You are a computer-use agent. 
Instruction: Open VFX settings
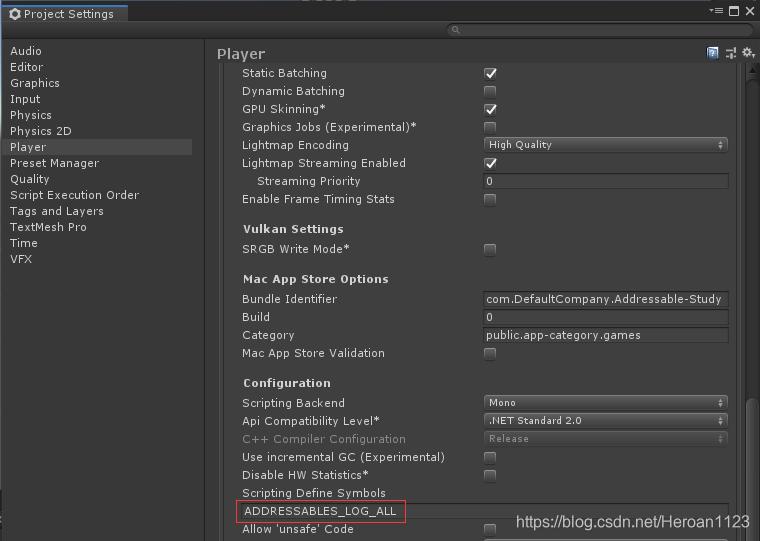coord(21,259)
